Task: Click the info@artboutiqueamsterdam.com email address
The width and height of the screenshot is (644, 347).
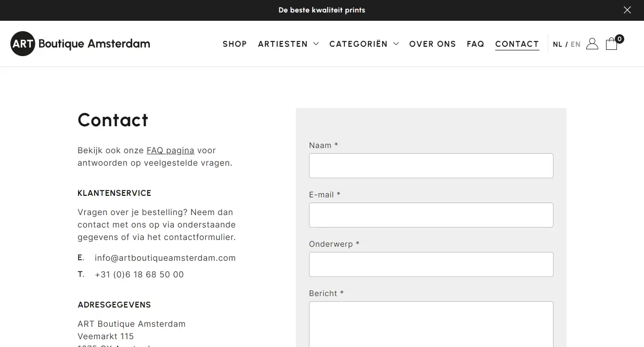Action: pyautogui.click(x=165, y=258)
